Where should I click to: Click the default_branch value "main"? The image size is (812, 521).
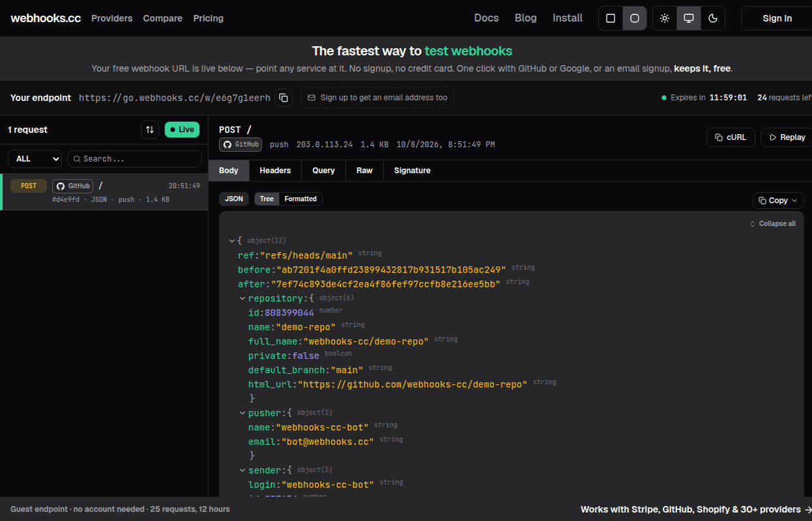[347, 370]
